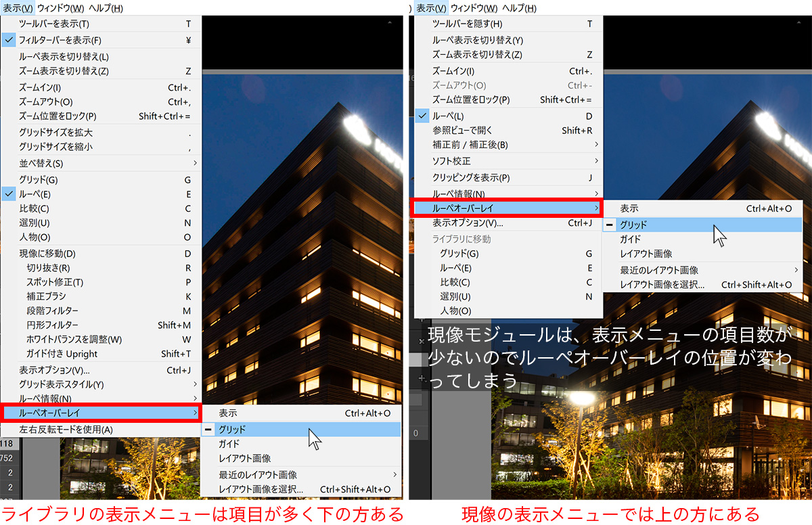Choose ツールバーを隠す(H) menu item
Screen dimensions: 812x525
[467, 24]
